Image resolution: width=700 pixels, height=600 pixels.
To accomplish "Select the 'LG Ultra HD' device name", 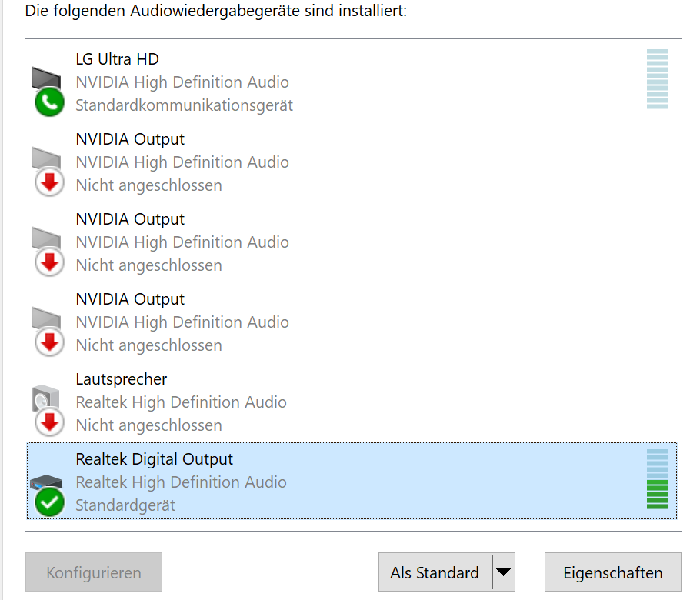I will (118, 59).
